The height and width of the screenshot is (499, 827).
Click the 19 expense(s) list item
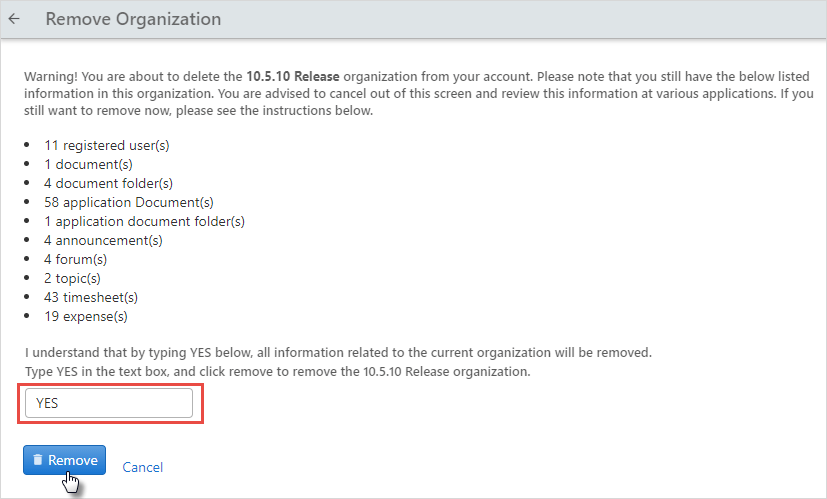[x=86, y=316]
